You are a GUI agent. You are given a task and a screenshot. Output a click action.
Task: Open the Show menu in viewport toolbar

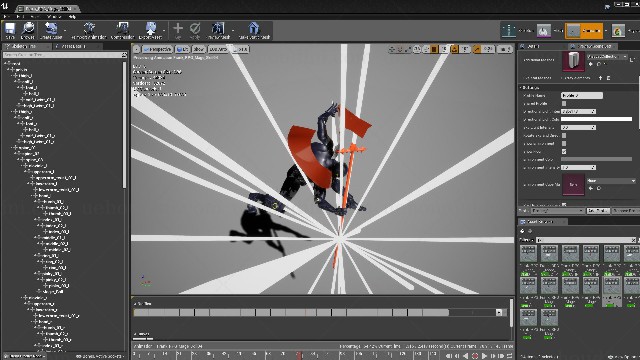198,49
